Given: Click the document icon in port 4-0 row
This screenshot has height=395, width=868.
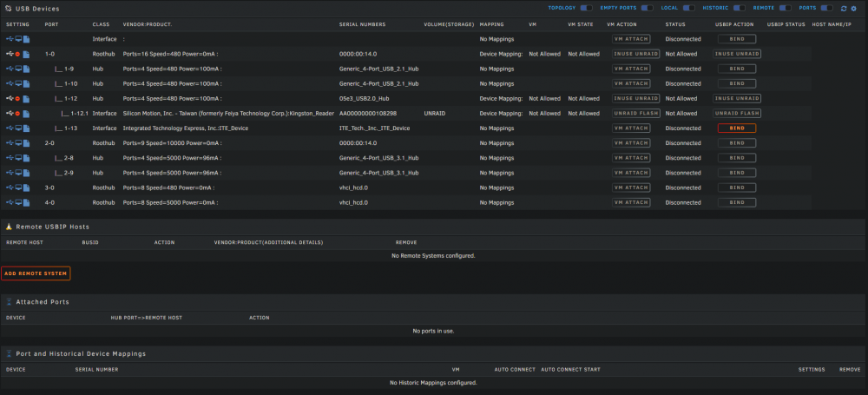Looking at the screenshot, I should pyautogui.click(x=27, y=203).
